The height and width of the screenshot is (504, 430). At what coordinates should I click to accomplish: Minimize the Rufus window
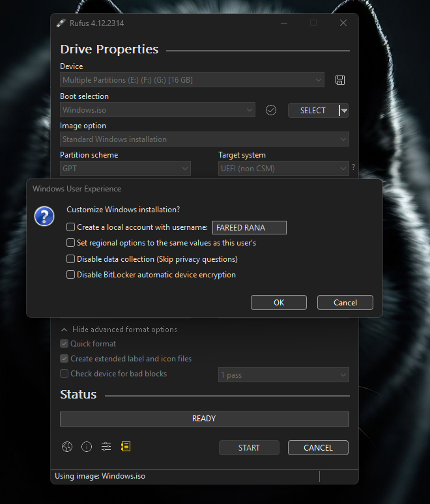[x=284, y=23]
